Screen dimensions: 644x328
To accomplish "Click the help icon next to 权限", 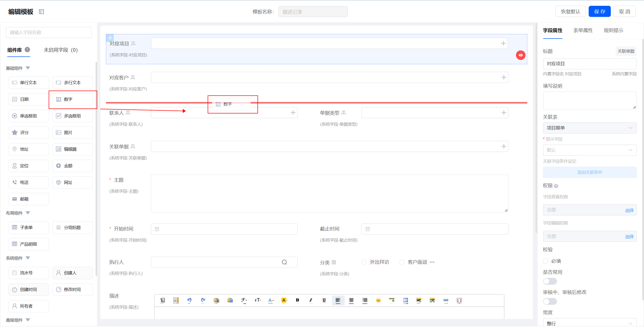I will point(556,186).
